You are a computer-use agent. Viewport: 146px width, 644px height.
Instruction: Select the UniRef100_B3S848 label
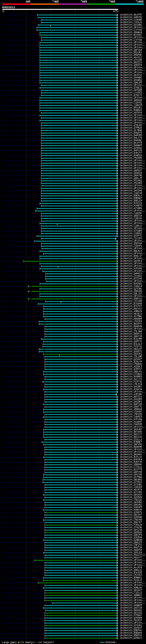coord(131,304)
